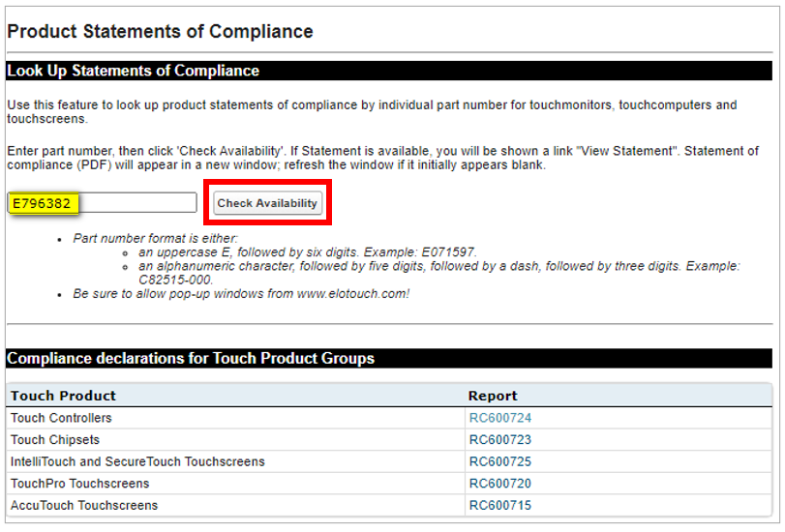Select the Touch Controllers row label
The height and width of the screenshot is (532, 785).
pyautogui.click(x=61, y=419)
